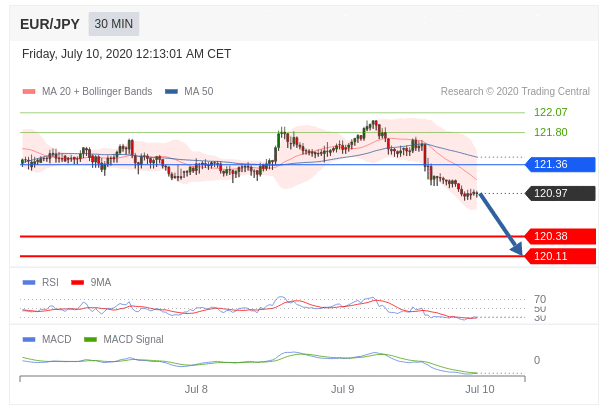Click the MACD 0 axis label
The height and width of the screenshot is (413, 602).
[x=537, y=360]
